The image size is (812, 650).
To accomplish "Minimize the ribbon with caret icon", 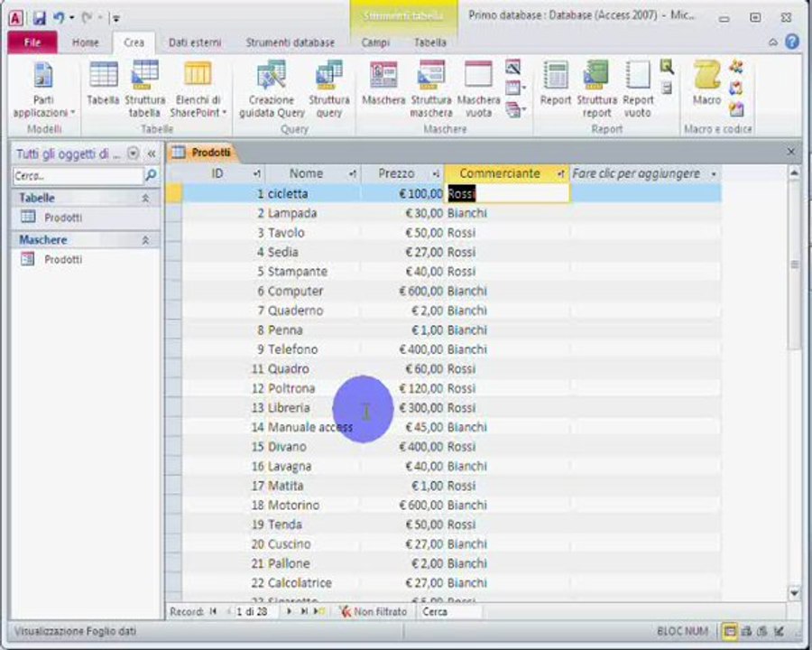I will [772, 42].
